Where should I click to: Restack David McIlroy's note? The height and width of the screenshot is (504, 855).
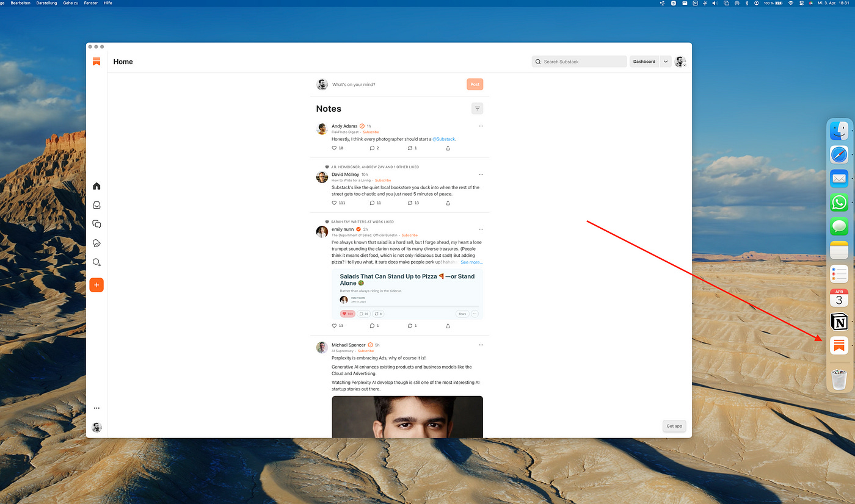(x=410, y=203)
